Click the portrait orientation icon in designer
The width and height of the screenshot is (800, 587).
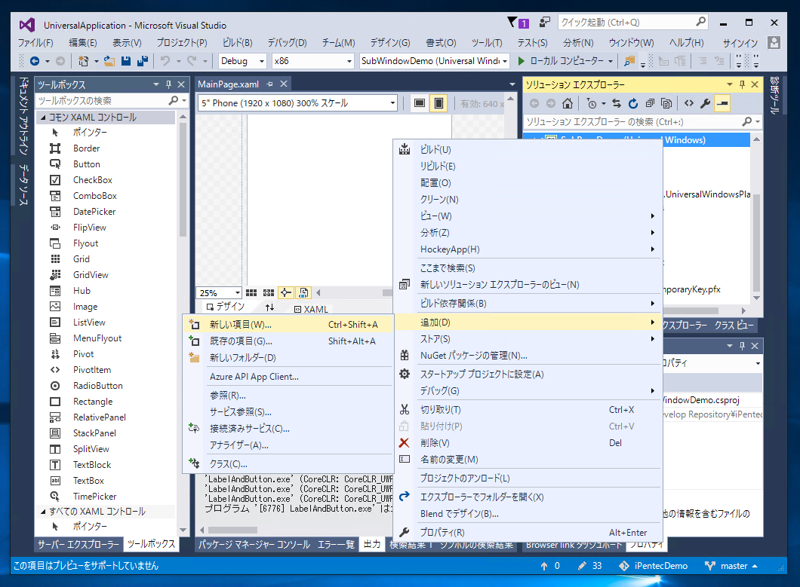(x=438, y=103)
